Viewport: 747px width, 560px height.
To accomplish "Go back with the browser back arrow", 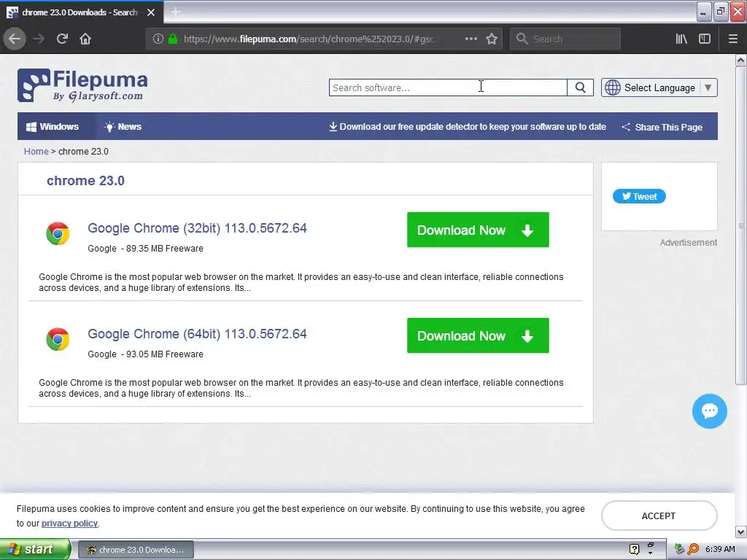I will coord(15,39).
